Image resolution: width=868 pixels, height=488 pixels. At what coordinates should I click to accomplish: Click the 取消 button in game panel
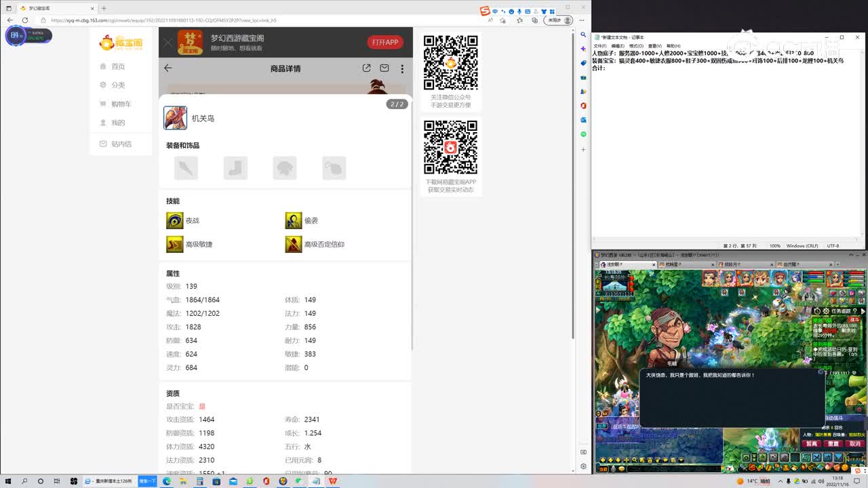tap(854, 444)
